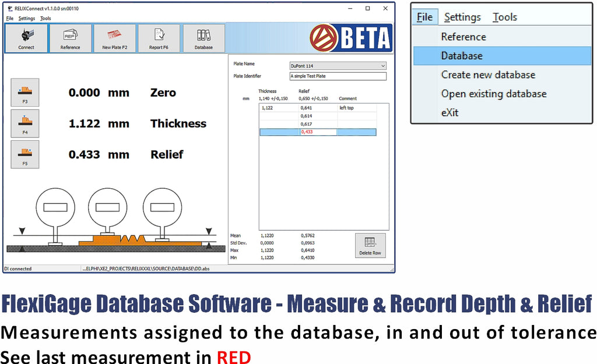Select Database in the File dropdown
Viewport: 597px width, 364px height.
[462, 56]
